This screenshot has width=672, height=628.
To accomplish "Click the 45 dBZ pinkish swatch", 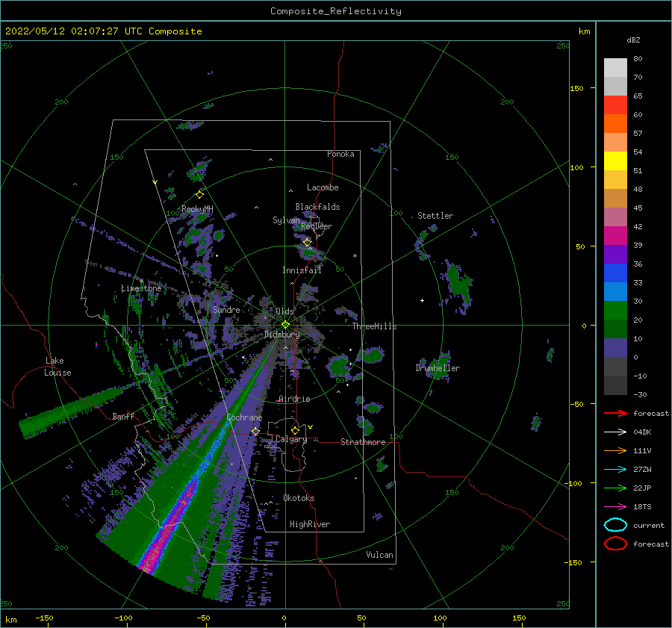I will point(615,217).
